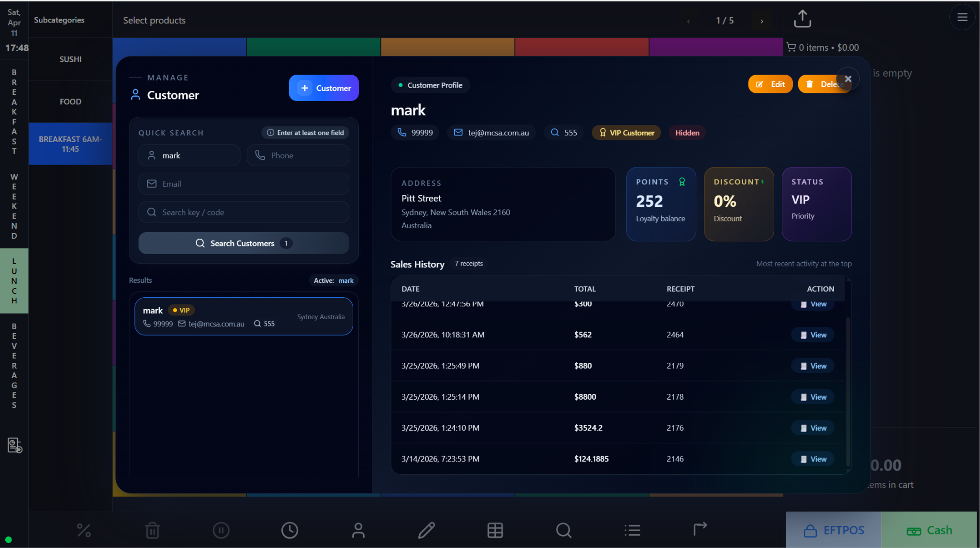Select the mark VIP customer result card
This screenshot has height=548, width=980.
coord(244,316)
